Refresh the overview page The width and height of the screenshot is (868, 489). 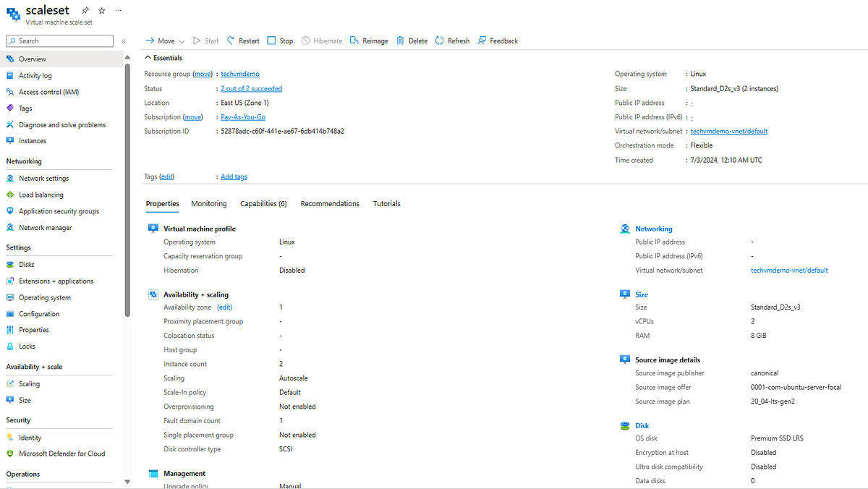[452, 41]
